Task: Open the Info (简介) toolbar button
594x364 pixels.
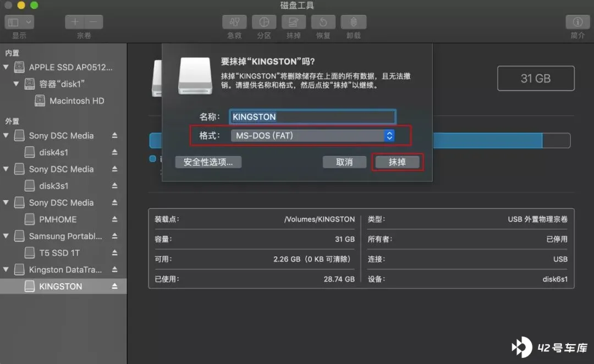Action: (x=577, y=22)
